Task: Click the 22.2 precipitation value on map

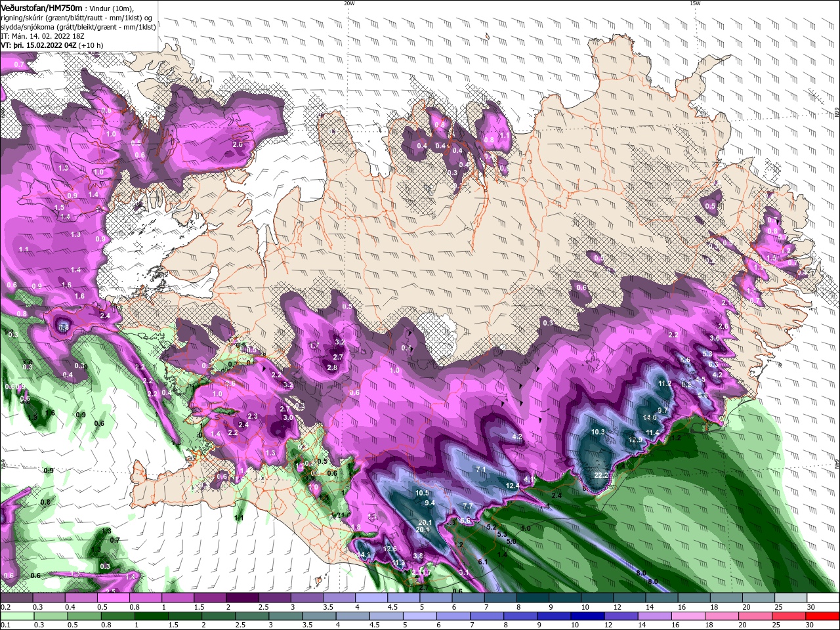Action: (601, 475)
